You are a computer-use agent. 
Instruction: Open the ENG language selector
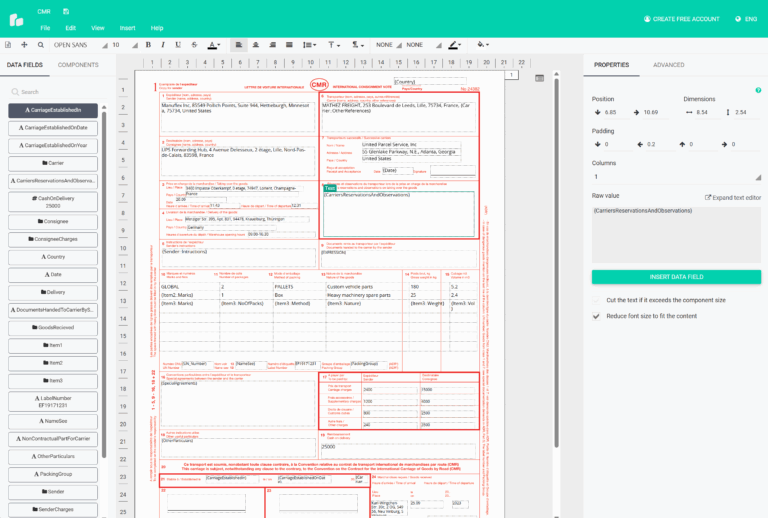click(x=746, y=19)
